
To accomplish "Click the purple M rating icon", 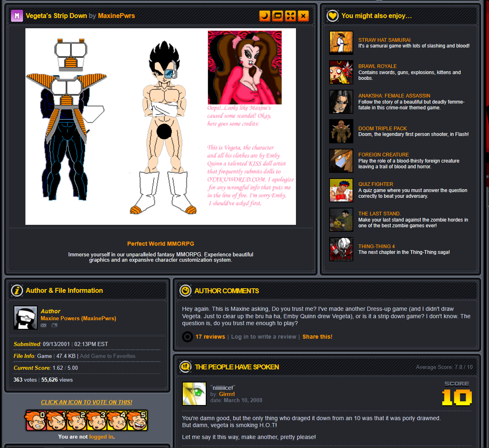I will pyautogui.click(x=17, y=16).
